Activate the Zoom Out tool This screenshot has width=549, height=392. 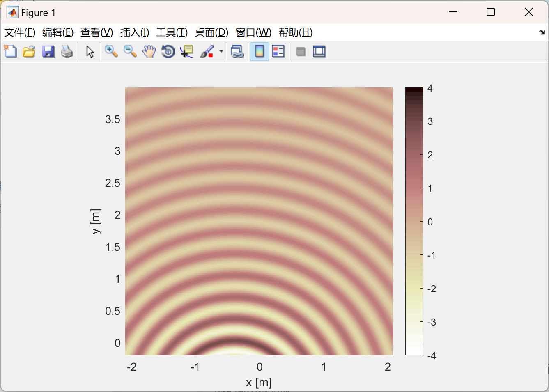[x=130, y=52]
